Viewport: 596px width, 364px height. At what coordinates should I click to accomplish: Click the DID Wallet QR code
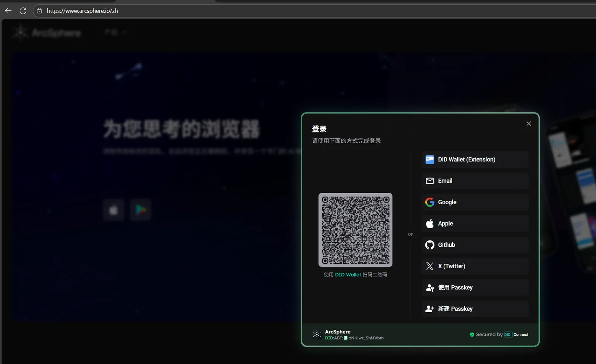pyautogui.click(x=355, y=230)
